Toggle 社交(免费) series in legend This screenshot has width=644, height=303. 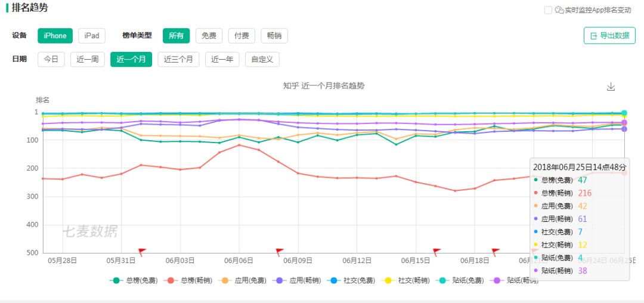tap(351, 281)
